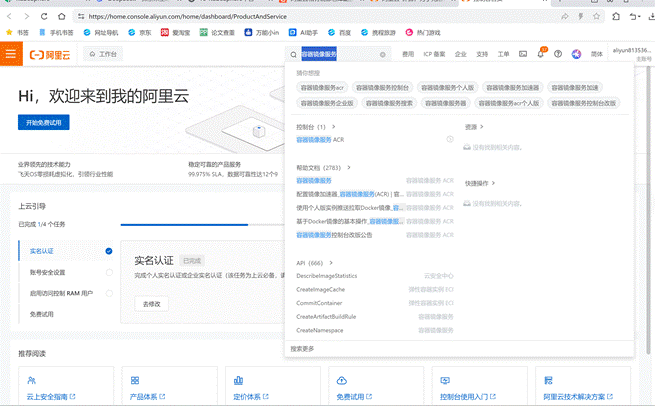Go back in browser
This screenshot has height=406, width=655.
click(x=9, y=17)
